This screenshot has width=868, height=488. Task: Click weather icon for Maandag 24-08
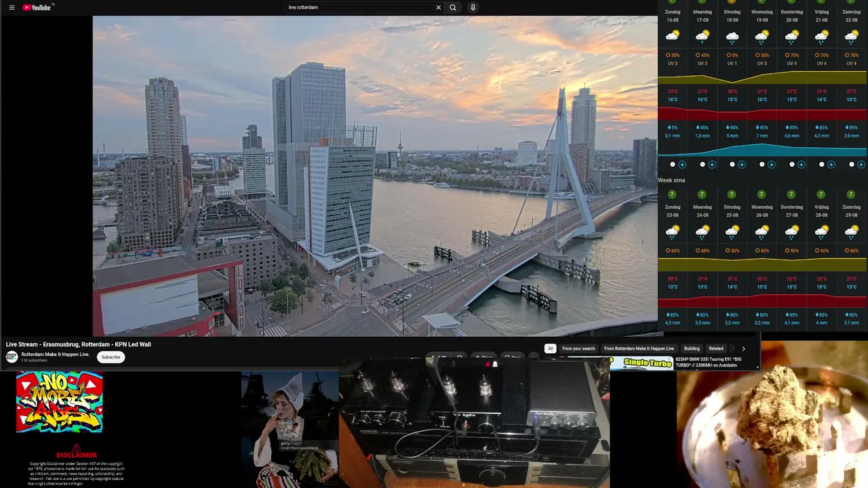(703, 232)
